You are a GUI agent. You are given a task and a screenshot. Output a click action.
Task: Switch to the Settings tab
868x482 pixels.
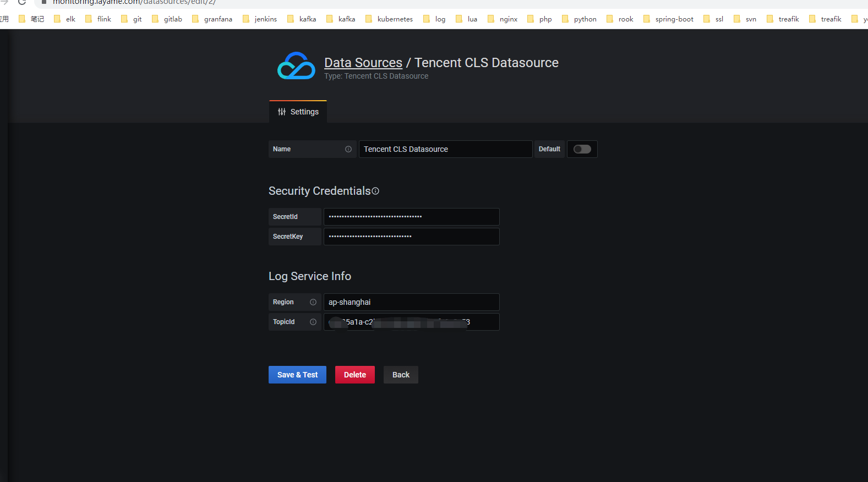pos(298,112)
